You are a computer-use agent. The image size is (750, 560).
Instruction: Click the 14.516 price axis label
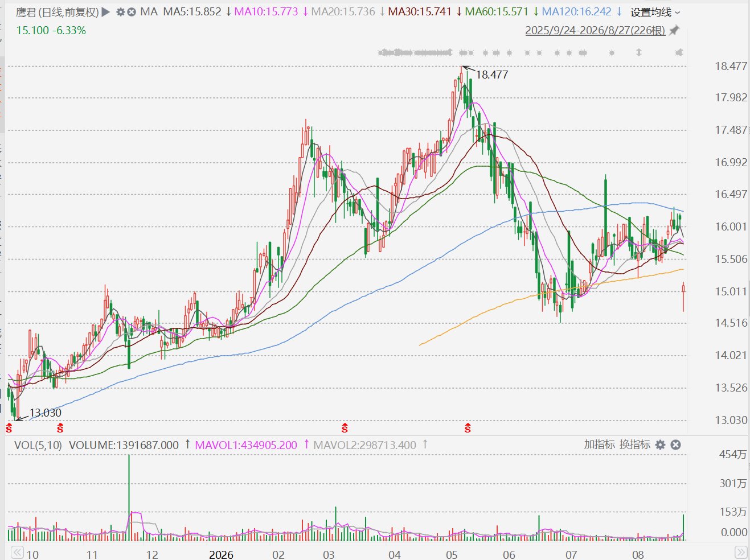coord(731,323)
